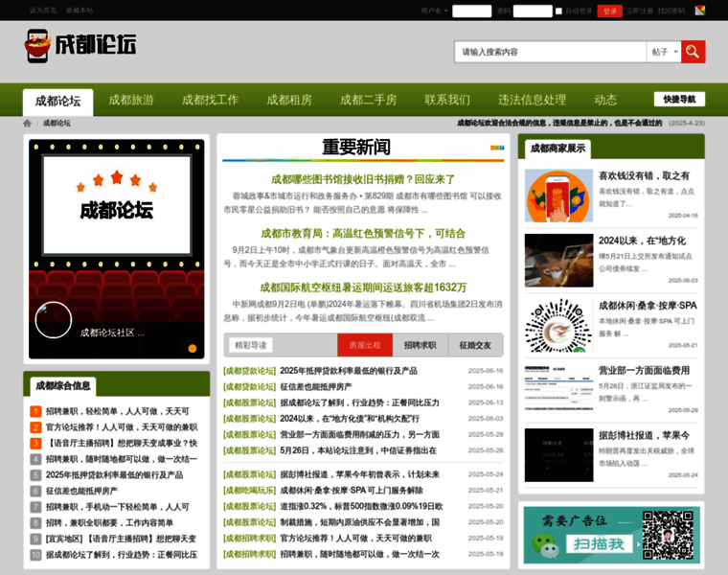Open the 快捷导航 quick navigation menu
The height and width of the screenshot is (575, 728).
coord(679,99)
